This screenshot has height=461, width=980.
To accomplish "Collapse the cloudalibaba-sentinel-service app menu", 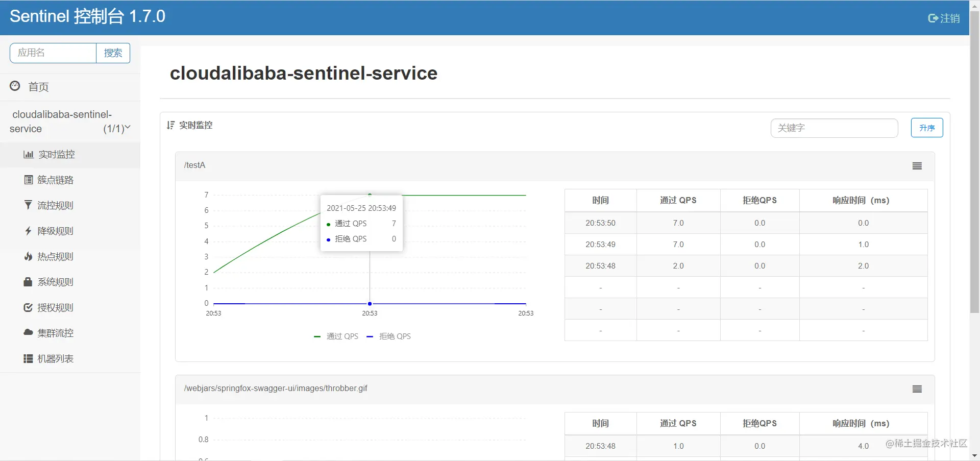I will pyautogui.click(x=70, y=122).
